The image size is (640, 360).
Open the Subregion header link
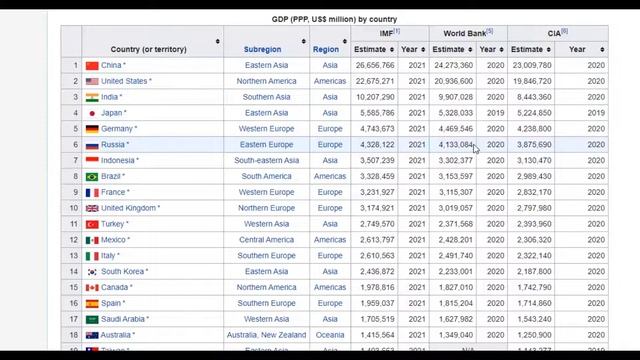[x=262, y=49]
